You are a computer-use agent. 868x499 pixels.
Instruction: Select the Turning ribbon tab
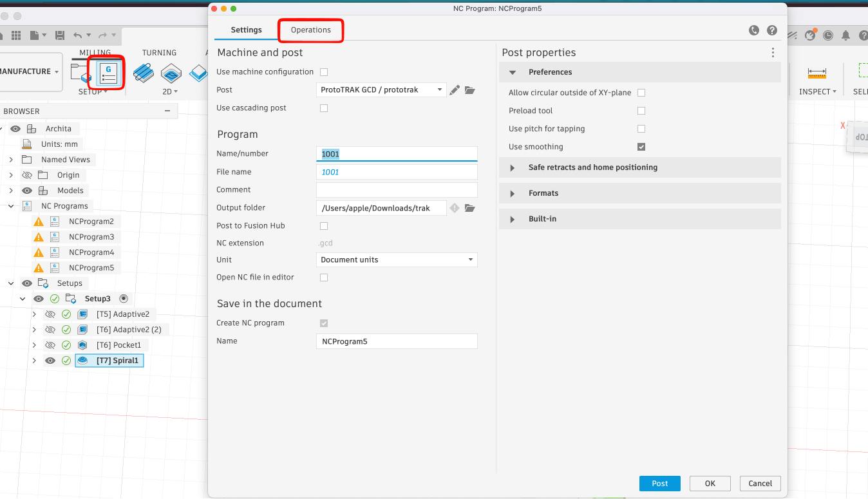click(159, 53)
